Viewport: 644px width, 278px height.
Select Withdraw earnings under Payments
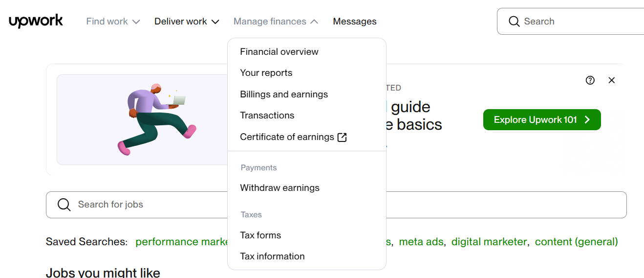(x=279, y=188)
